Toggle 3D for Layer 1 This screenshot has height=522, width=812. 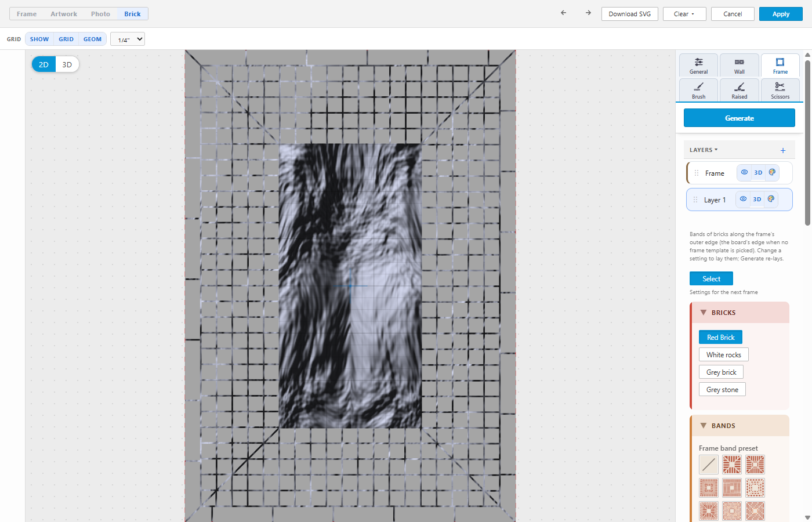[x=757, y=199]
